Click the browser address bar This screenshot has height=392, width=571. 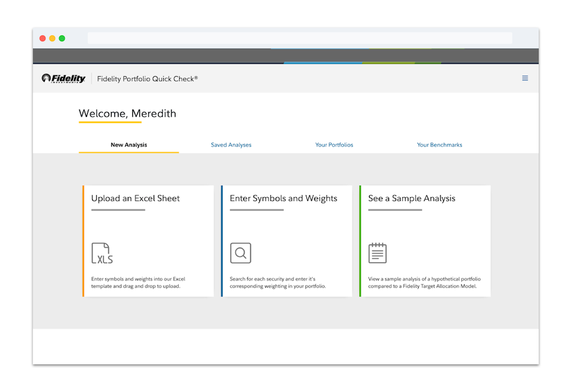pos(299,38)
